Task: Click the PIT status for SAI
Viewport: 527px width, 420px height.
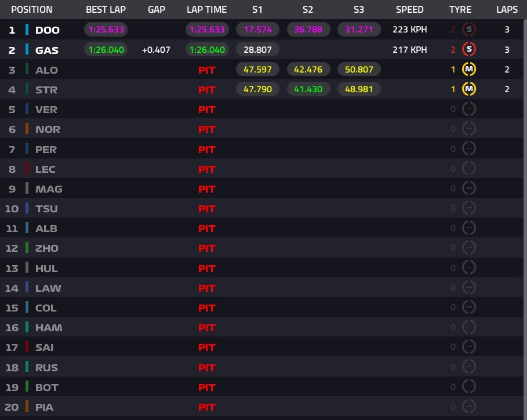Action: [207, 347]
